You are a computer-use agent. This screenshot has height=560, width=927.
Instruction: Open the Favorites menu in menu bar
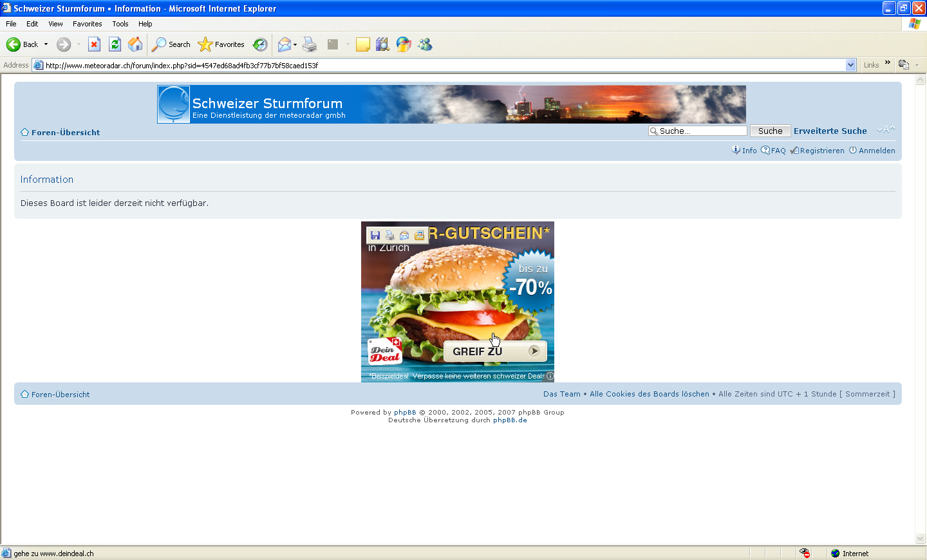(87, 24)
